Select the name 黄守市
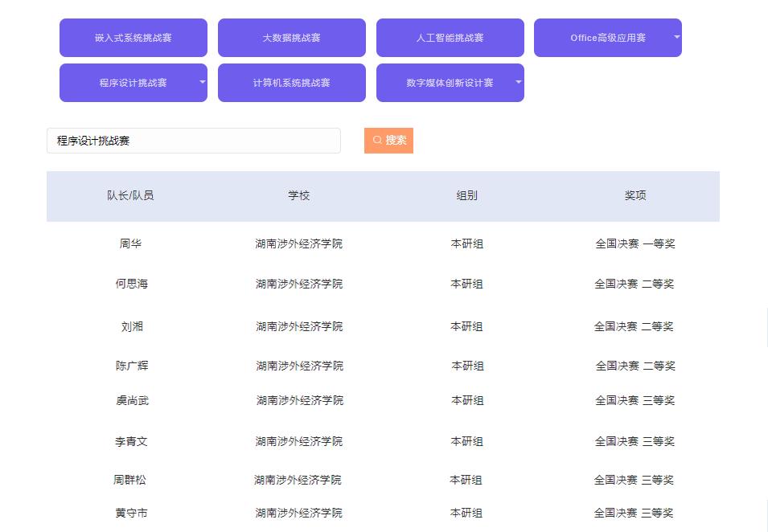Viewport: 768px width, 532px height. click(x=131, y=513)
